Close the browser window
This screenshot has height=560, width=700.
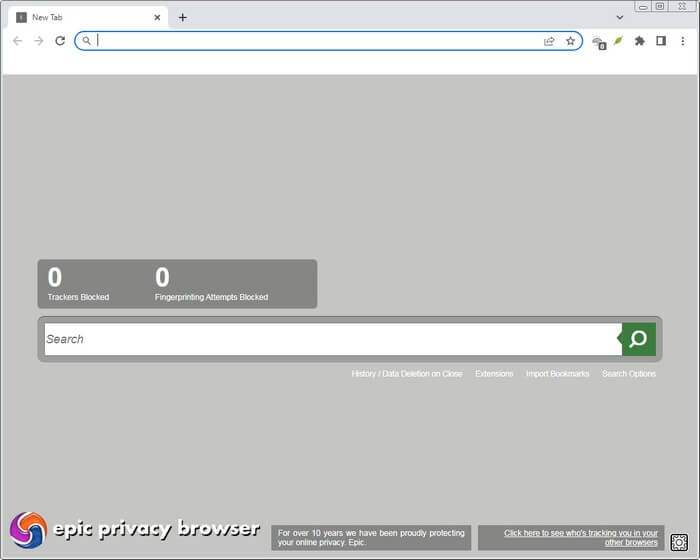(x=682, y=6)
